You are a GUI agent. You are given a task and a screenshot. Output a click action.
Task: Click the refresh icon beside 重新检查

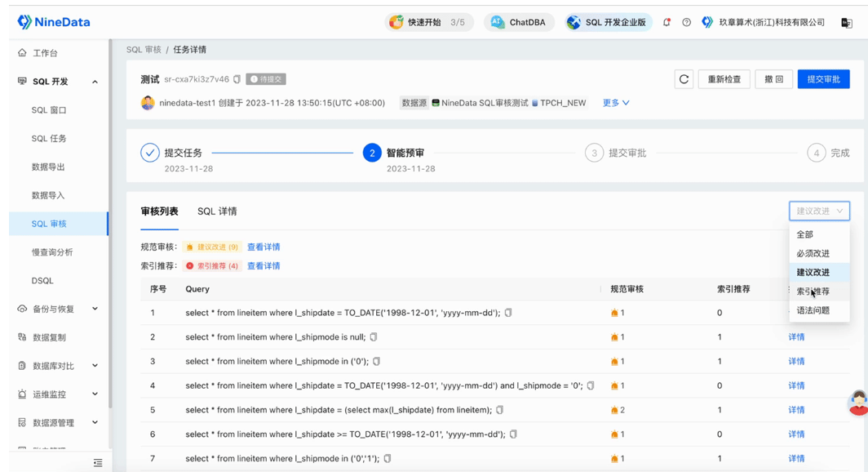tap(684, 79)
